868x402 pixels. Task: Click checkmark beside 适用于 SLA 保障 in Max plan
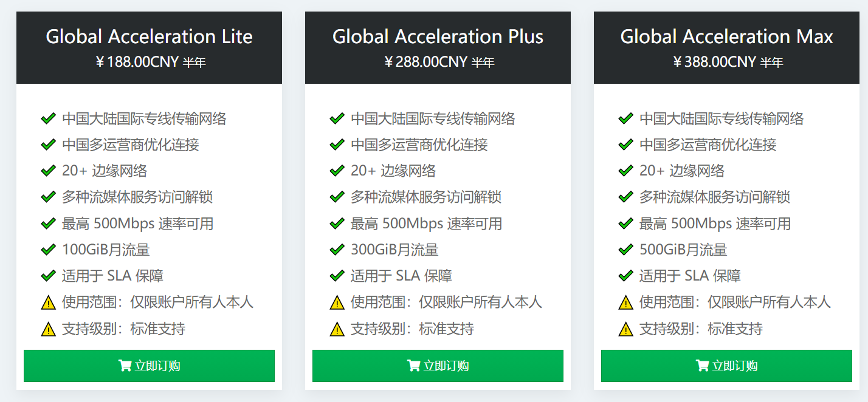pos(625,276)
